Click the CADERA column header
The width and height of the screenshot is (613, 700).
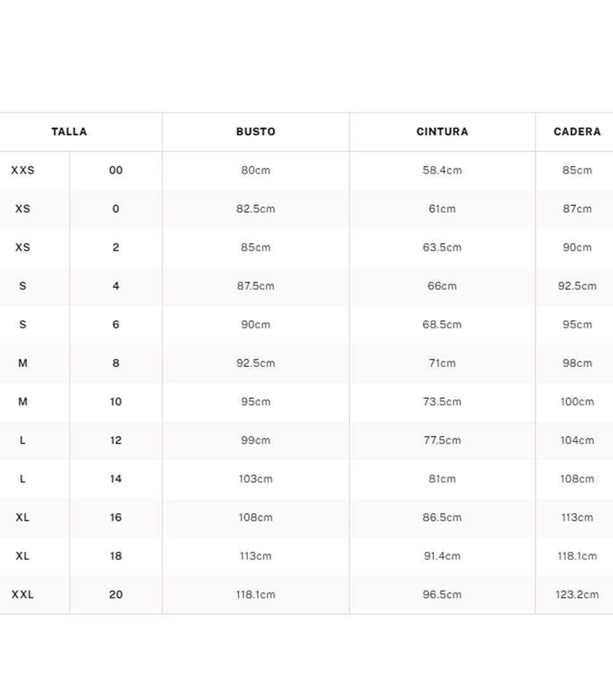click(x=577, y=132)
